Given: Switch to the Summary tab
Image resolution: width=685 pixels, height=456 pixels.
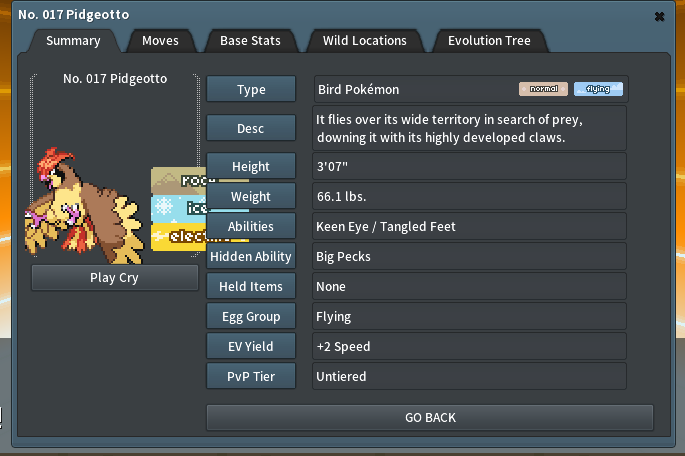Looking at the screenshot, I should (x=73, y=41).
